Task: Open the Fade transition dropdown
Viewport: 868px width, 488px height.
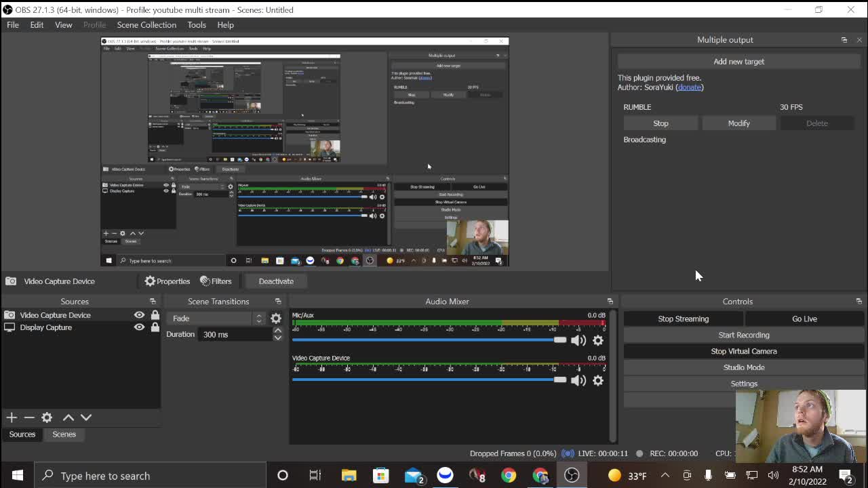Action: pyautogui.click(x=218, y=319)
